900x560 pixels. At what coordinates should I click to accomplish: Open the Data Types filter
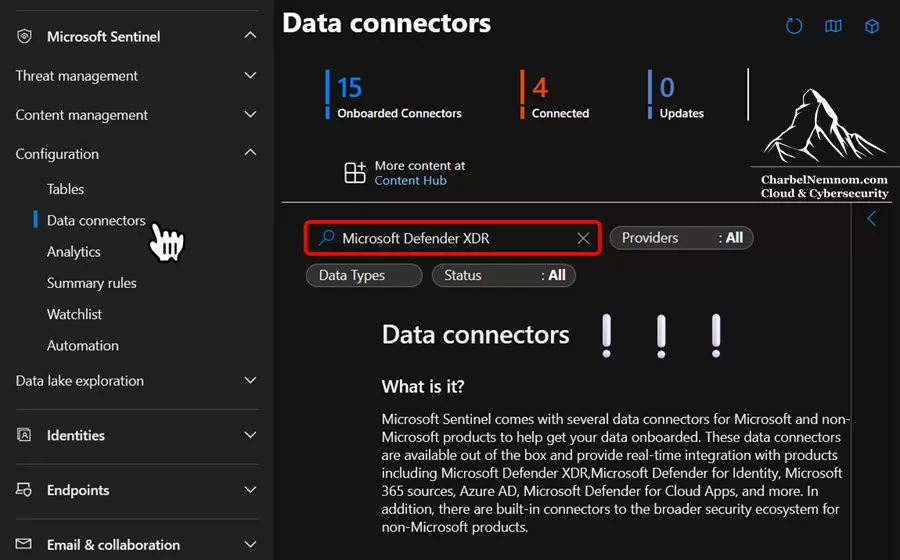point(364,275)
